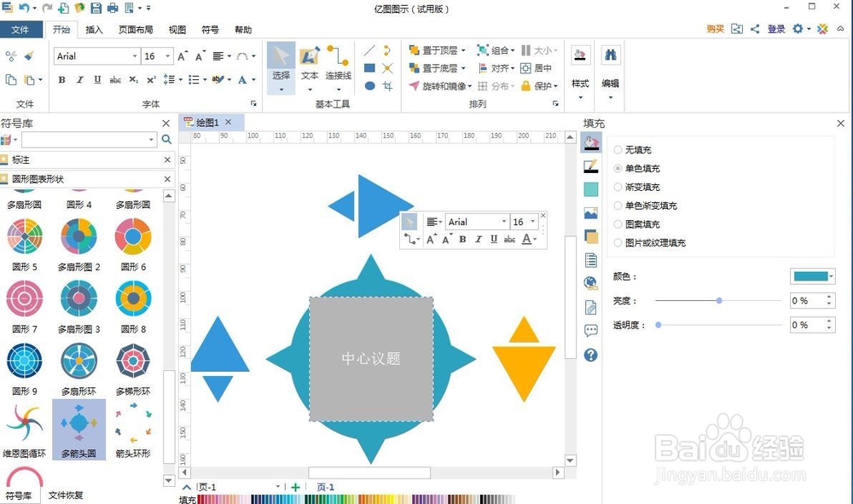
Task: Open the help question mark icon
Action: click(591, 355)
